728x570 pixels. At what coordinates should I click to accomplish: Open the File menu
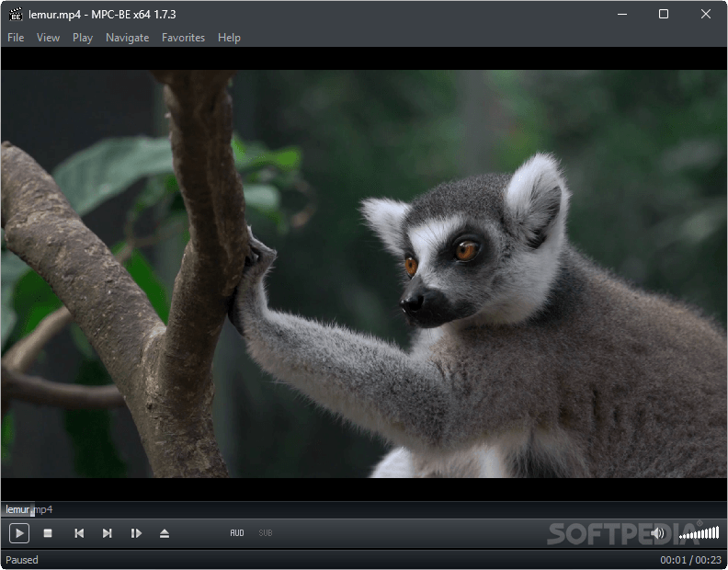point(16,38)
